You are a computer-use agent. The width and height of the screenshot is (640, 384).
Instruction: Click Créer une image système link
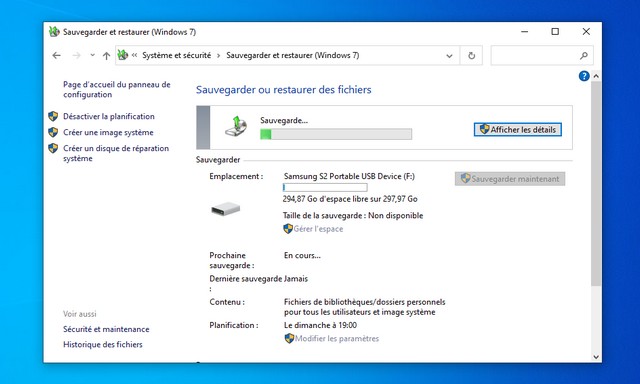point(108,132)
